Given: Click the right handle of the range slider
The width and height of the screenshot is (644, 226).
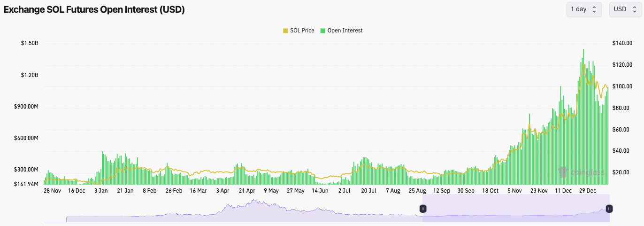Looking at the screenshot, I should point(609,209).
